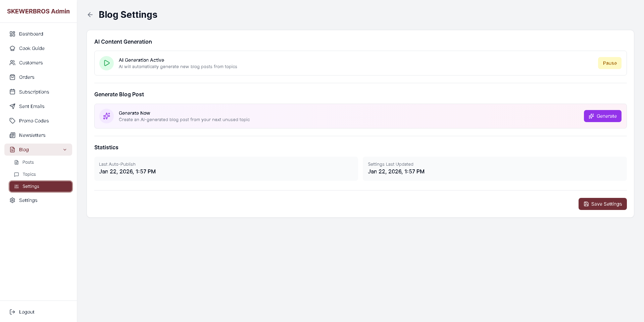Click the purple sparkle icon beside Generate Now
Viewport: 644px width, 322px height.
(x=106, y=116)
